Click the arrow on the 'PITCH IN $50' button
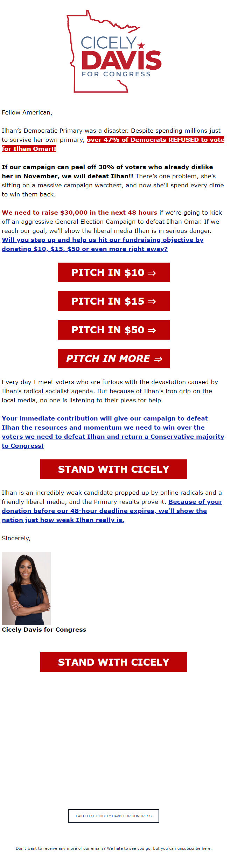 tap(152, 330)
